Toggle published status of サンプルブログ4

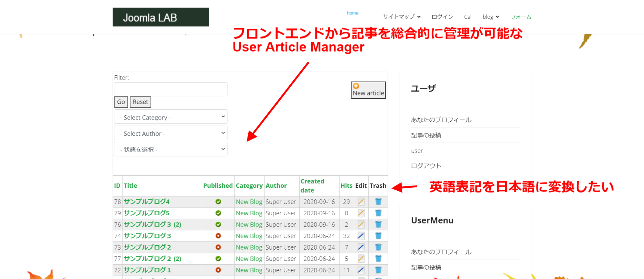[x=218, y=202]
